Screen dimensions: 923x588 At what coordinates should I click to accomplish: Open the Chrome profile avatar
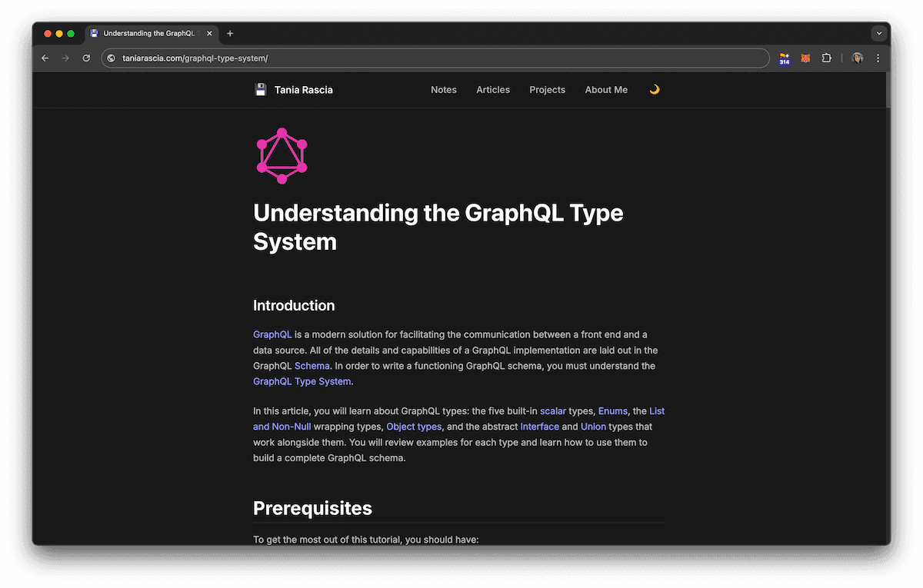coord(858,58)
